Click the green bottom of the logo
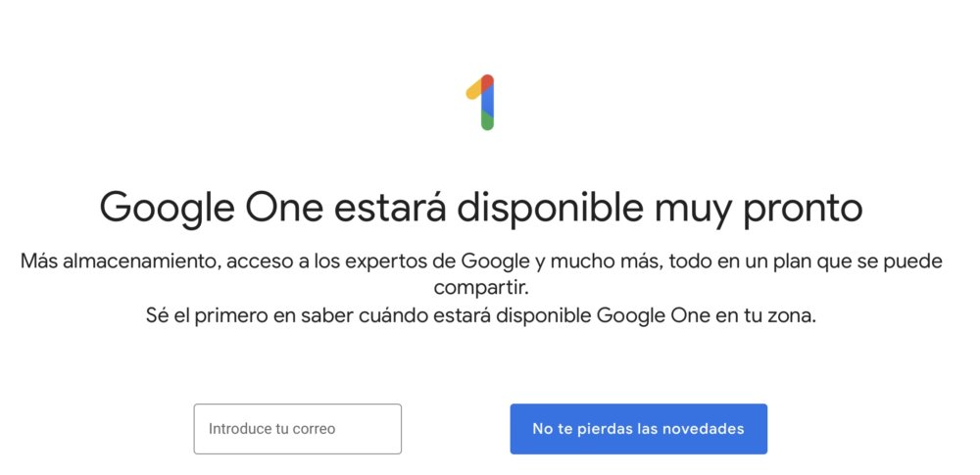 click(x=487, y=121)
